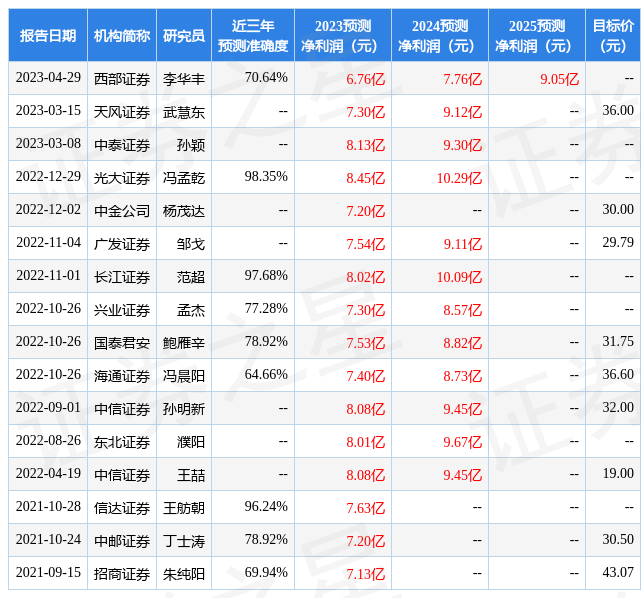Select accuracy value 64.66%

(x=266, y=374)
